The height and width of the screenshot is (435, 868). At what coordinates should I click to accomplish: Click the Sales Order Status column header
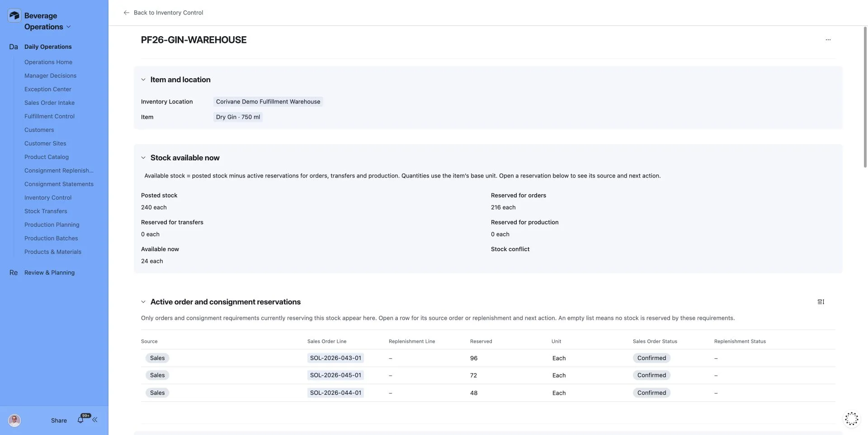[655, 341]
